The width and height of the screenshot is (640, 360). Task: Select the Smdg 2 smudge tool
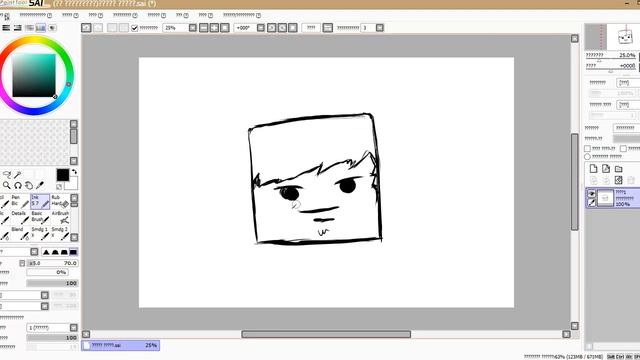point(60,233)
